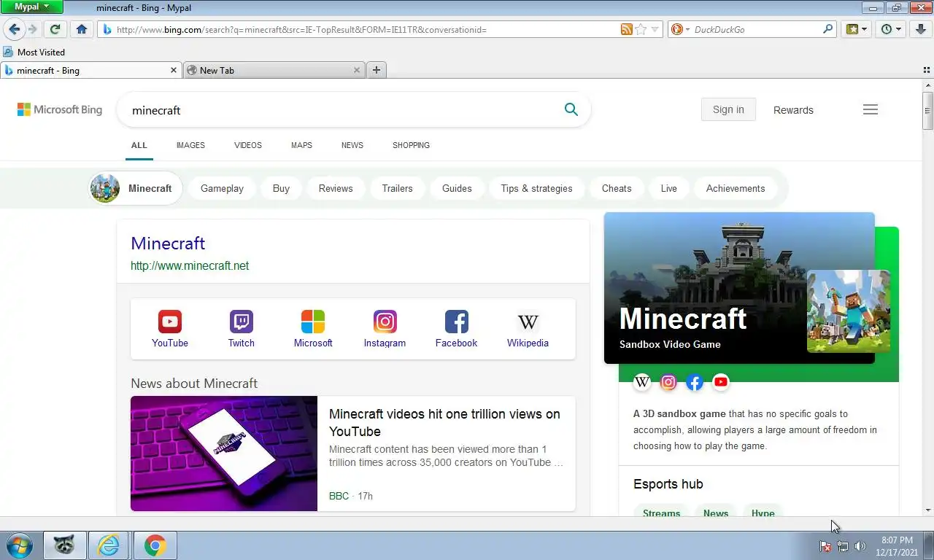934x560 pixels.
Task: Open a new tab with plus button
Action: [x=377, y=70]
